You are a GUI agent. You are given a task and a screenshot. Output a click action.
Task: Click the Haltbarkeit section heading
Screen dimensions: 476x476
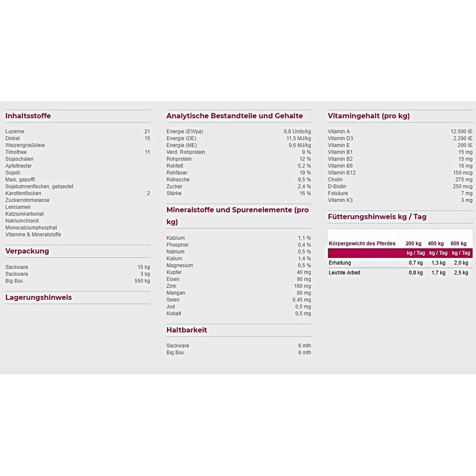pyautogui.click(x=186, y=330)
